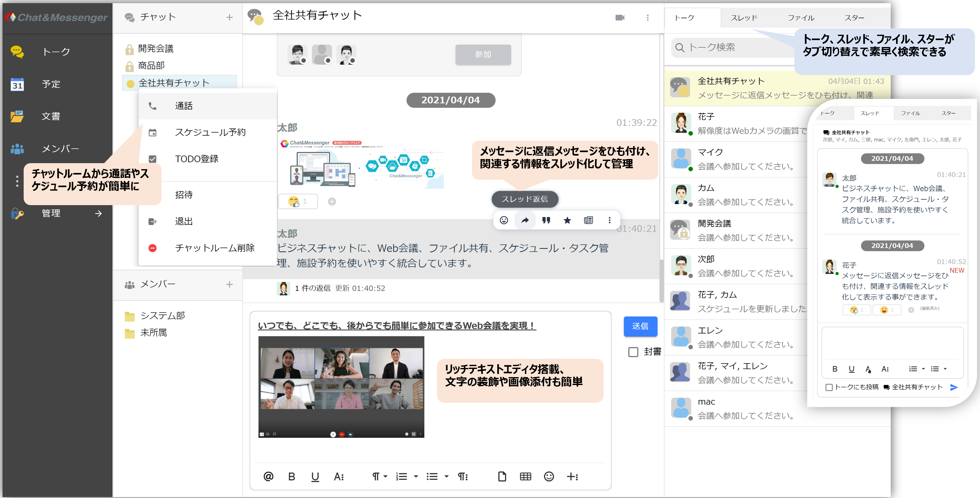
Task: Insert table with editor toolbar icon
Action: click(x=525, y=476)
